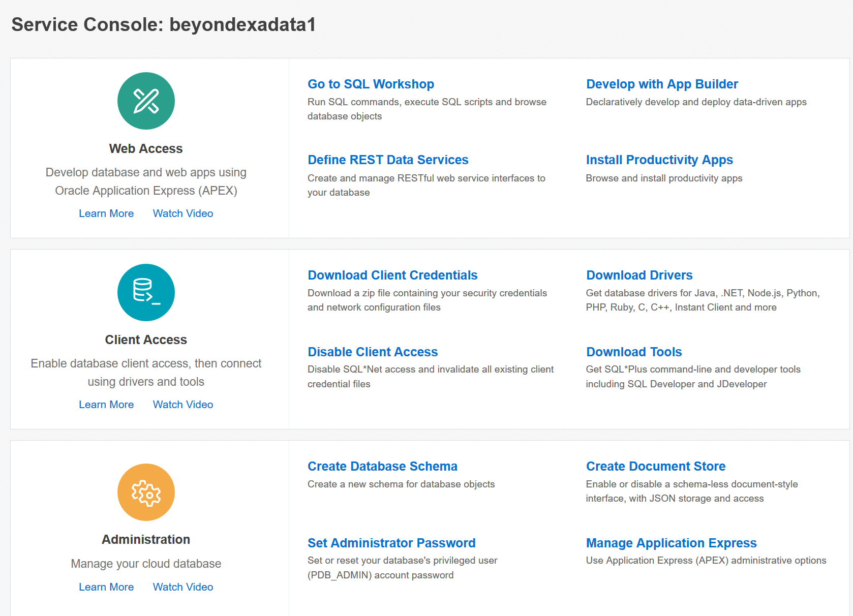Click the Web Access heading

tap(146, 148)
